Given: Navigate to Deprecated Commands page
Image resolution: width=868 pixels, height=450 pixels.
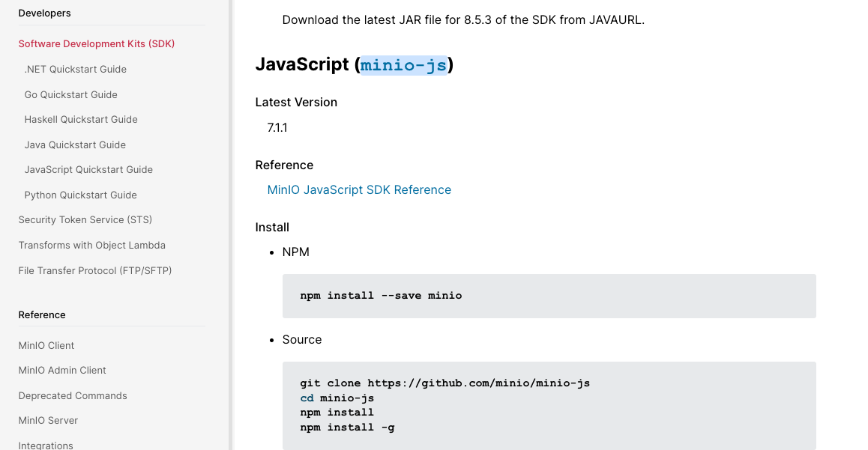Looking at the screenshot, I should pyautogui.click(x=73, y=396).
